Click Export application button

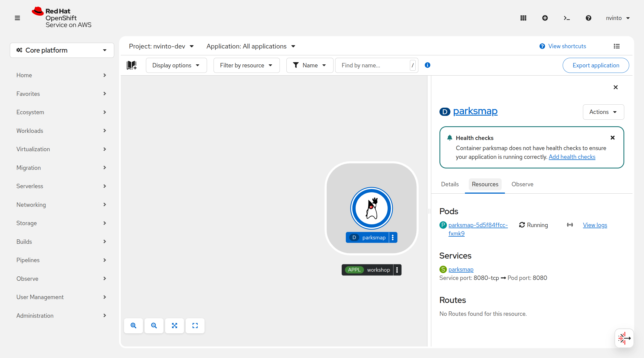pos(596,65)
